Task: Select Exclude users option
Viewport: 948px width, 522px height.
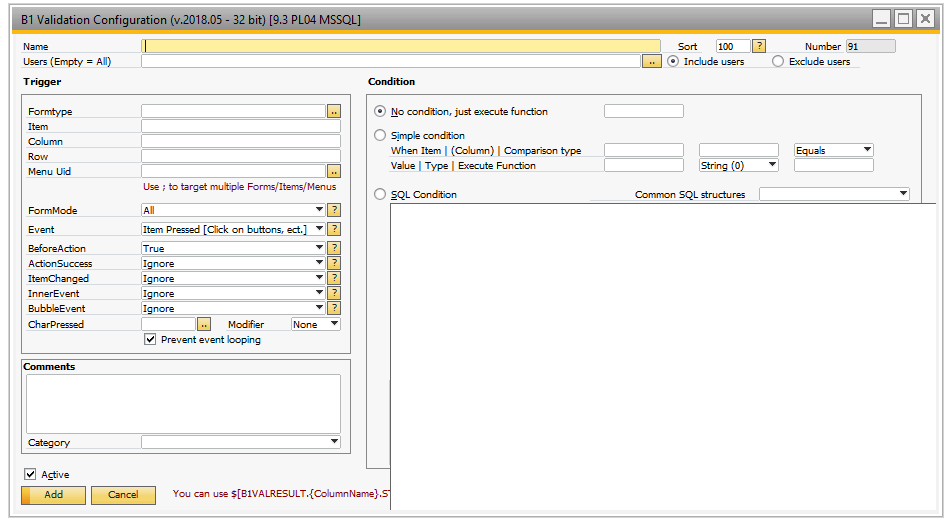Action: [x=778, y=61]
